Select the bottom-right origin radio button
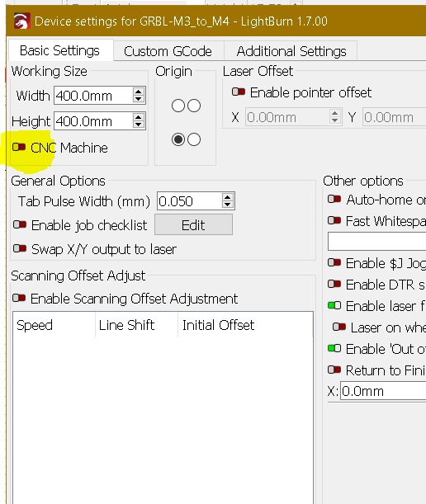The image size is (426, 504). pyautogui.click(x=194, y=139)
